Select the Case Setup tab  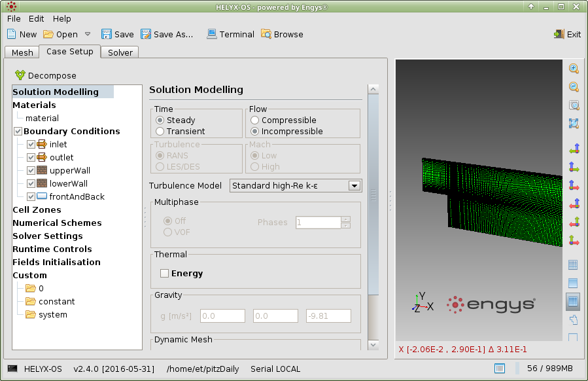pos(70,52)
